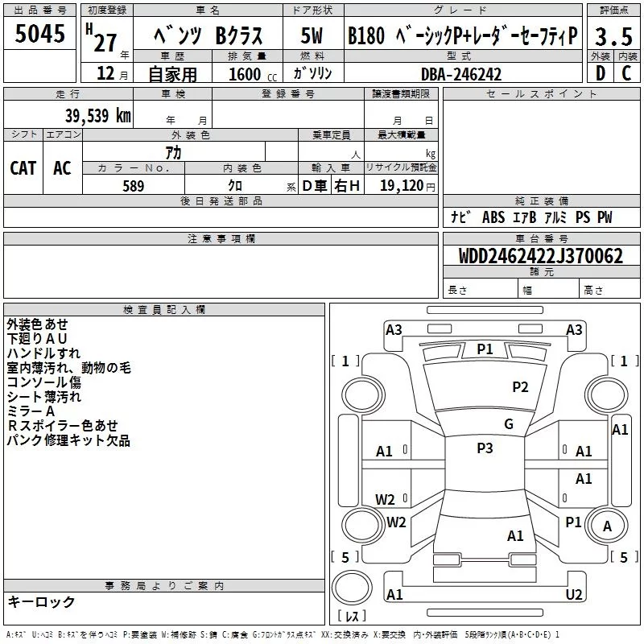Select the model code DBA-246242
Viewport: 644px width, 644px height.
pos(461,74)
